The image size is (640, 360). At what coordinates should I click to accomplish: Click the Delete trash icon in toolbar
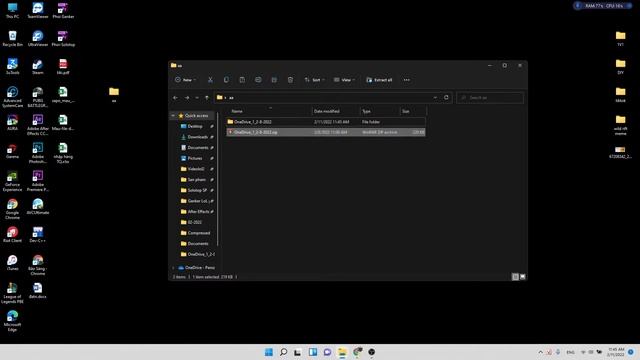click(x=290, y=80)
